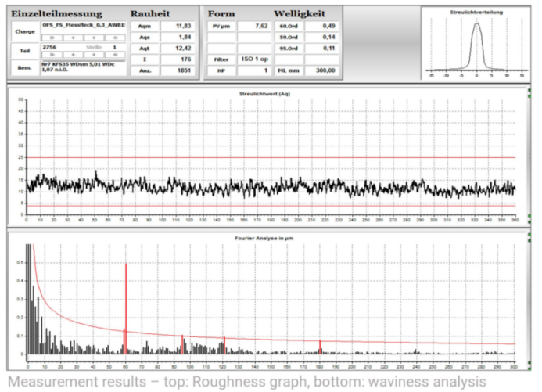542x392 pixels.
Task: Click inside the Streulichtwert (Aq) roughness chart
Action: [270, 156]
